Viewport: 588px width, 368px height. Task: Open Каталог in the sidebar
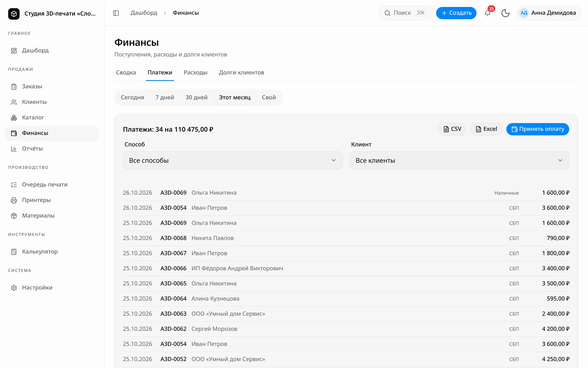tap(52, 118)
